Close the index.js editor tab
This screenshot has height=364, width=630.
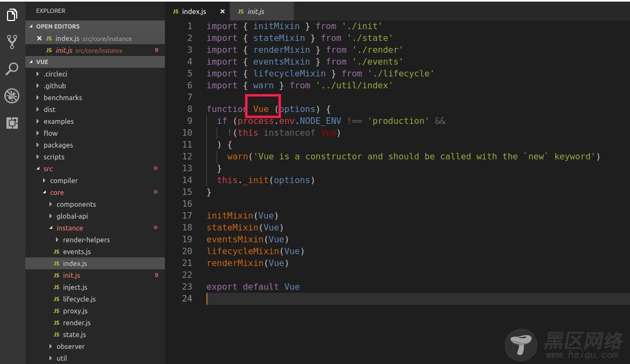click(x=222, y=12)
